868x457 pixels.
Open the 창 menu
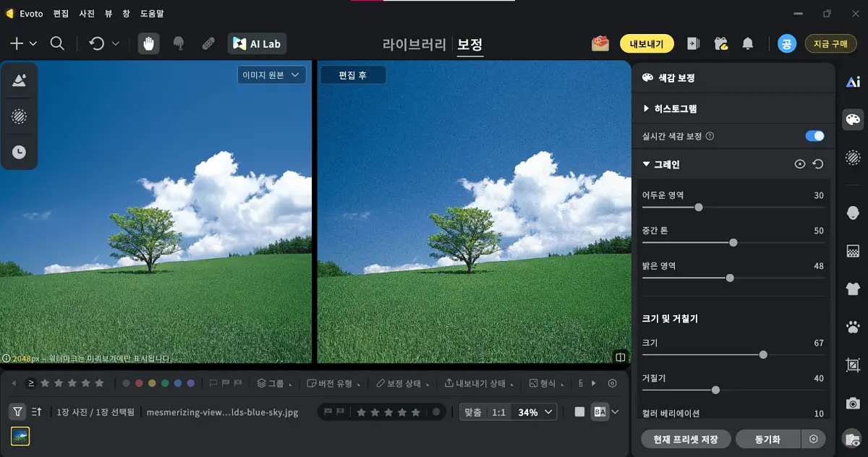click(x=126, y=13)
